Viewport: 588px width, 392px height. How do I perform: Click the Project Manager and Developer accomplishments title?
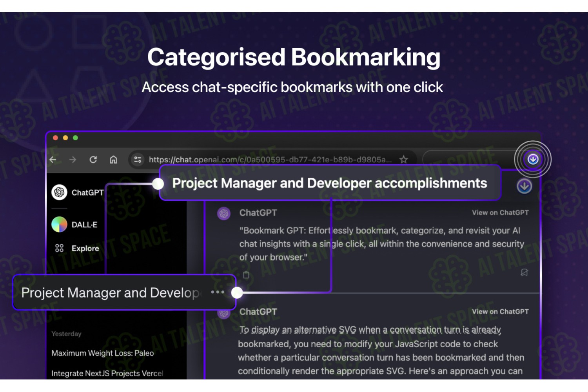(x=330, y=183)
